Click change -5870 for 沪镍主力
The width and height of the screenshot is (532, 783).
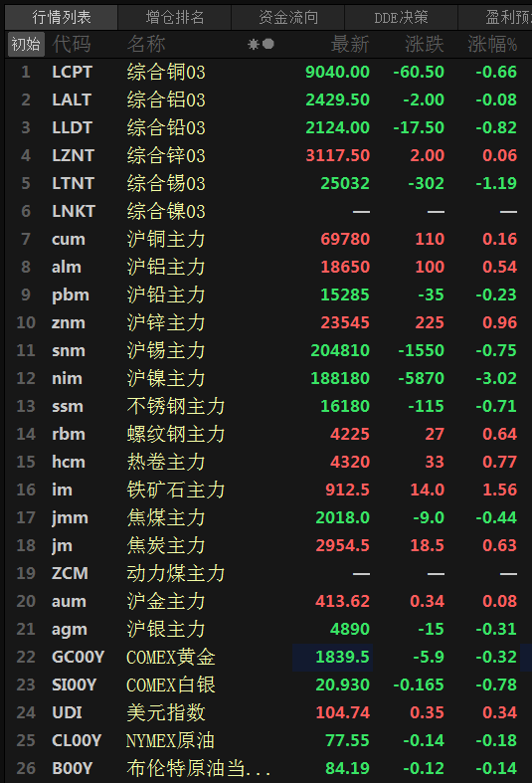point(422,378)
